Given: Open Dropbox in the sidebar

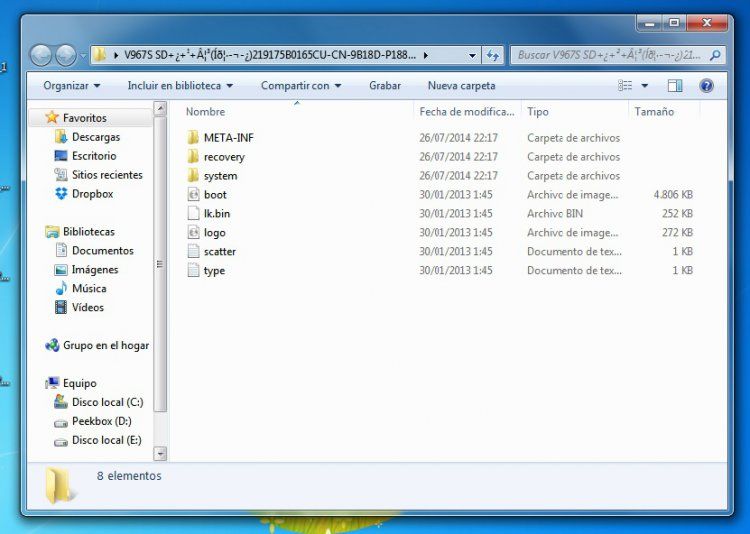Looking at the screenshot, I should coord(92,194).
